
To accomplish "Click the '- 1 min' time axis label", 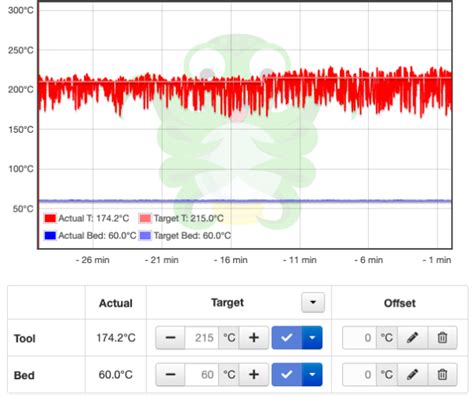I will click(437, 260).
